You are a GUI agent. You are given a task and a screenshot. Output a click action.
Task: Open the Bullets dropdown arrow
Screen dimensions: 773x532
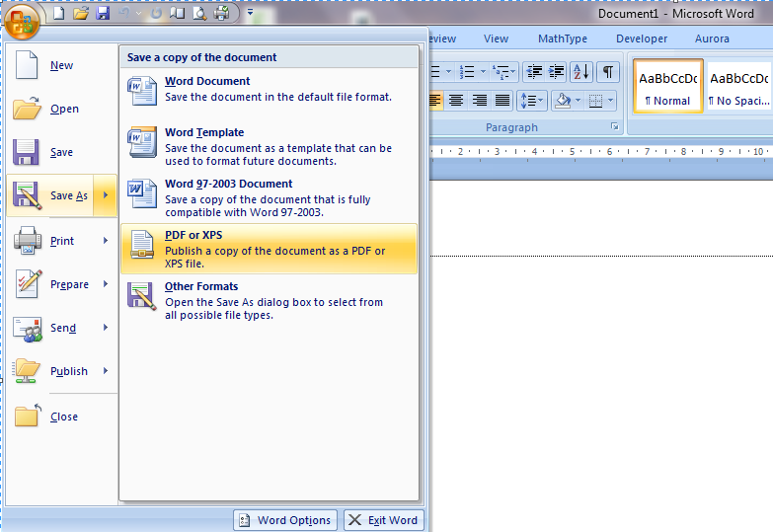pos(448,72)
